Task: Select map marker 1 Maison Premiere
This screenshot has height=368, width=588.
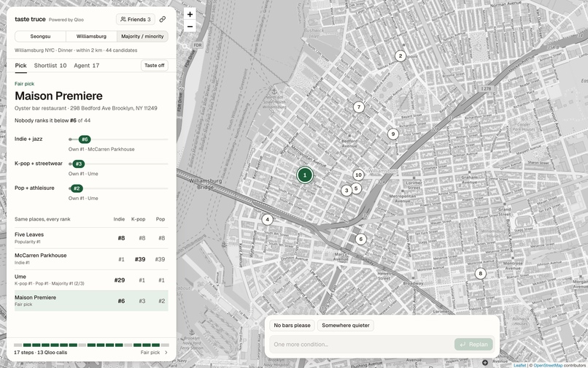Action: [305, 175]
